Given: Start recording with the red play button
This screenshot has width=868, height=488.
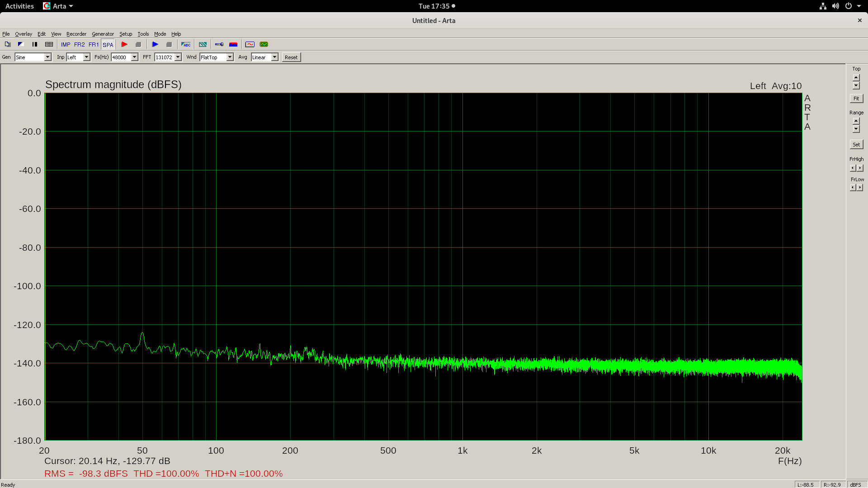Looking at the screenshot, I should [x=124, y=44].
